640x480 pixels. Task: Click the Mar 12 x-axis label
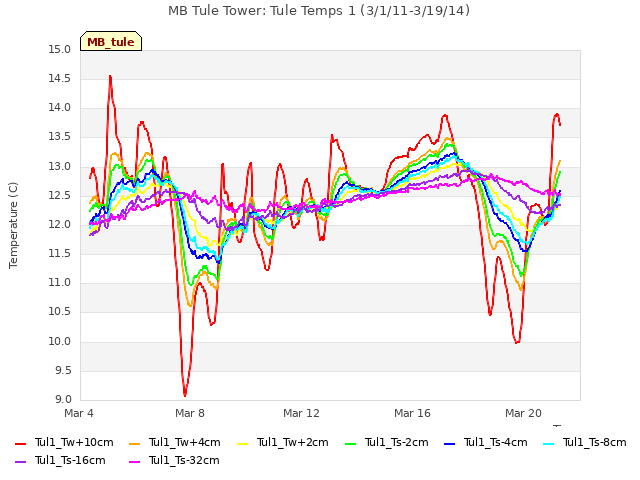pos(301,413)
